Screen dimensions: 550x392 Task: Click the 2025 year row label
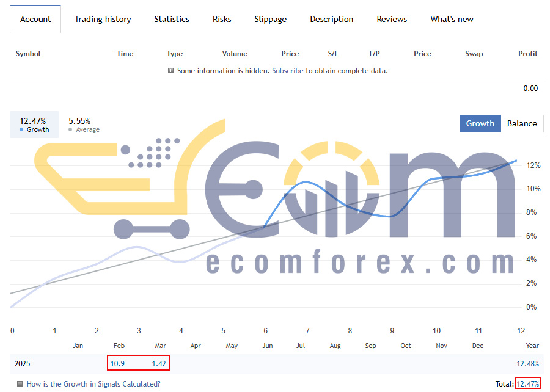tap(23, 364)
